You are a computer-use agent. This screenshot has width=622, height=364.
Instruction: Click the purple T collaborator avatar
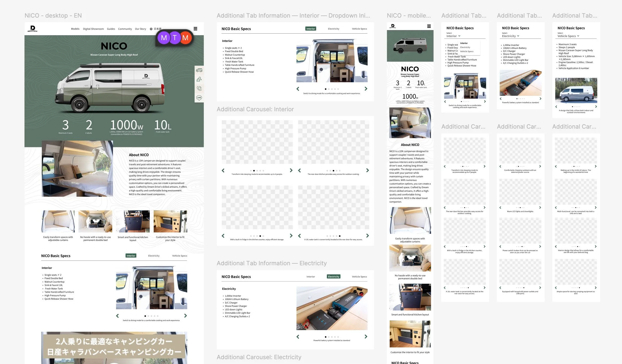[x=175, y=38]
